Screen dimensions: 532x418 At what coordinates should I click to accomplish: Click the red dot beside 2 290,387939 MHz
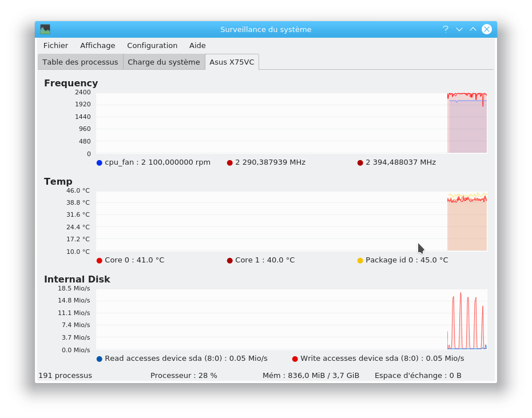tap(230, 163)
